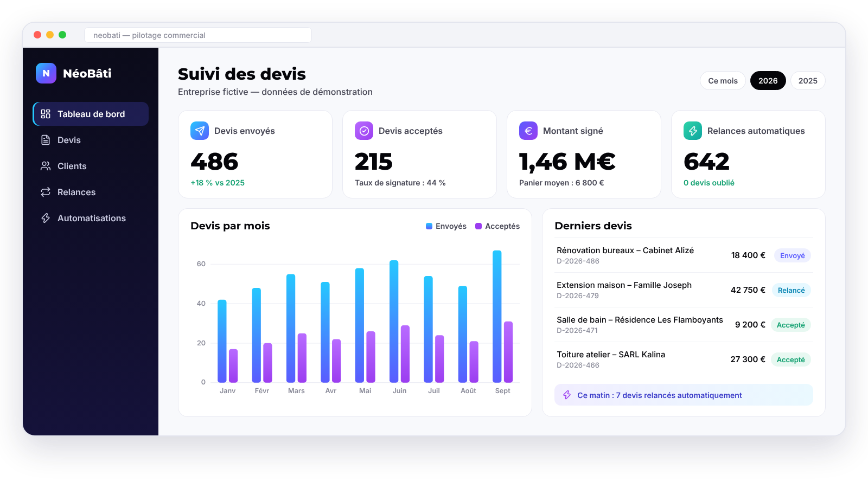Switch period to 2025
Image resolution: width=868 pixels, height=488 pixels.
808,81
